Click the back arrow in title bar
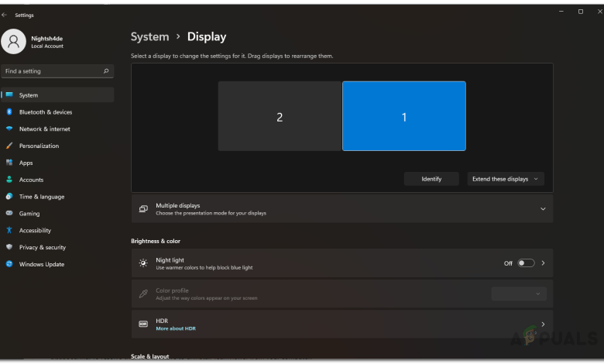The image size is (604, 364). tap(5, 15)
